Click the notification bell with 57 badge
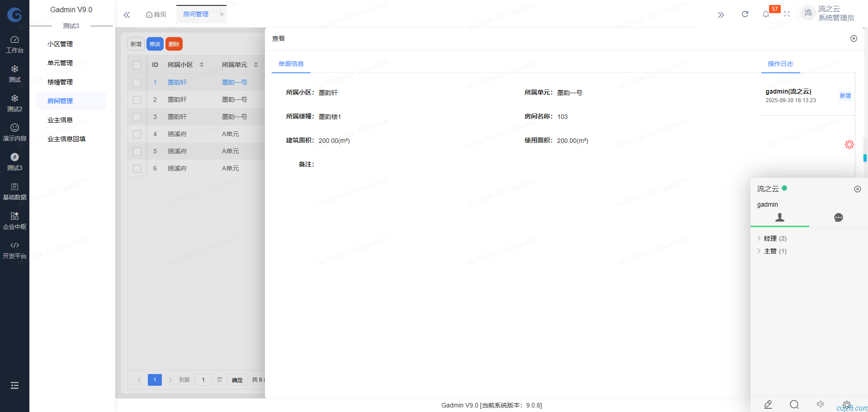The image size is (868, 412). coord(766,14)
